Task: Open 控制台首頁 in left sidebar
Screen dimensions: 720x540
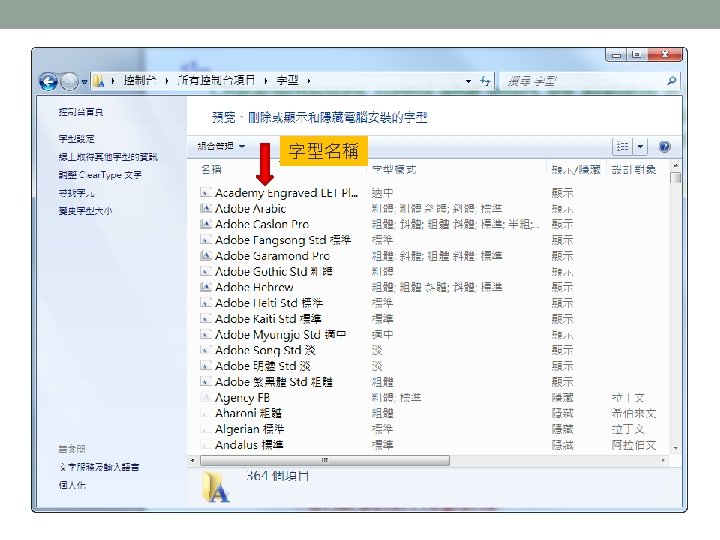Action: coord(81,112)
